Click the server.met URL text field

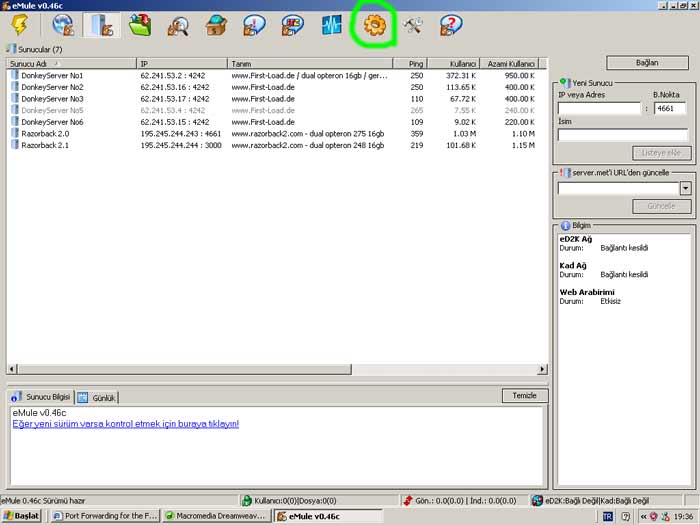tap(619, 188)
